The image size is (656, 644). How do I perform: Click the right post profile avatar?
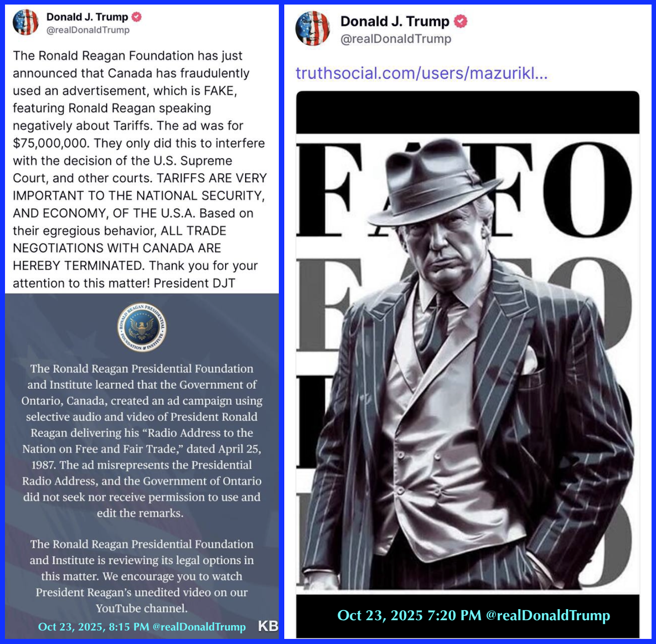[x=312, y=28]
